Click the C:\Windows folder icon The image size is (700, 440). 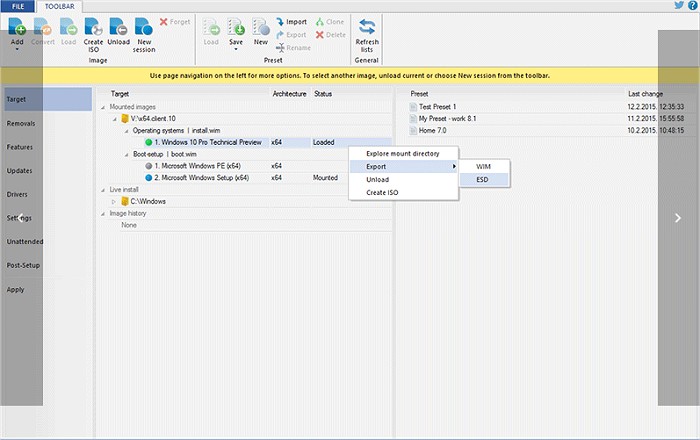(x=125, y=201)
